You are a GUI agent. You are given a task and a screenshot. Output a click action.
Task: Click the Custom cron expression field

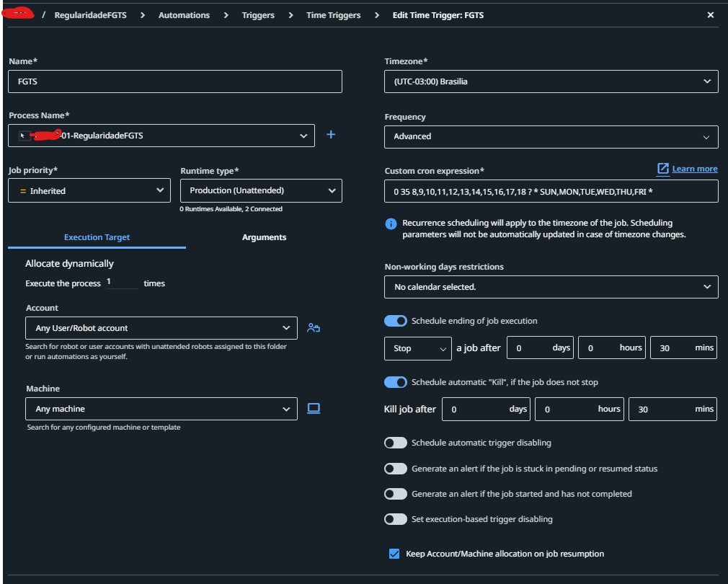pyautogui.click(x=551, y=191)
